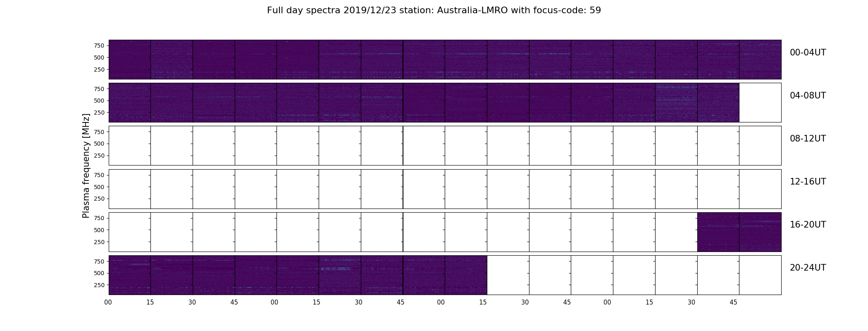Image resolution: width=868 pixels, height=331 pixels.
Task: Click the '750' tick in the 12-16UT row
Action: [99, 175]
